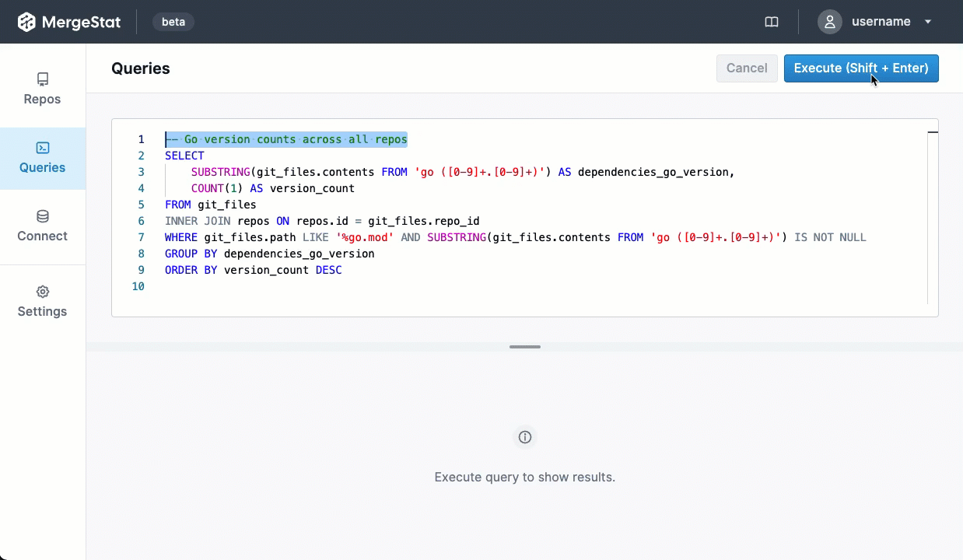This screenshot has height=560, width=963.
Task: Click the beta badge label
Action: 173,22
